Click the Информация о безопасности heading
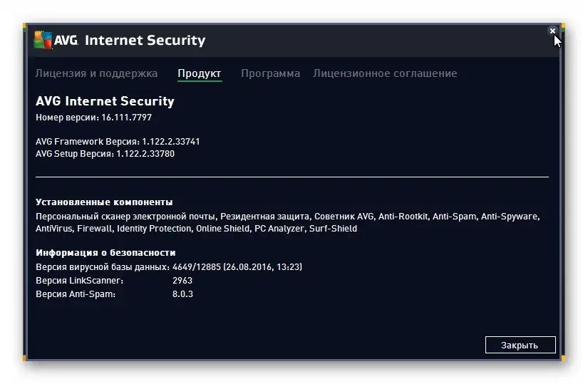 [105, 253]
